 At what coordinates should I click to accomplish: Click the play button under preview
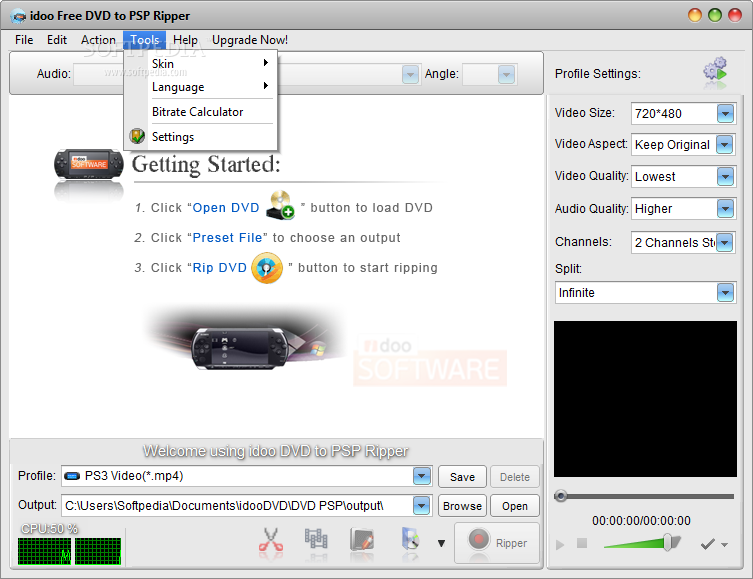tap(560, 545)
